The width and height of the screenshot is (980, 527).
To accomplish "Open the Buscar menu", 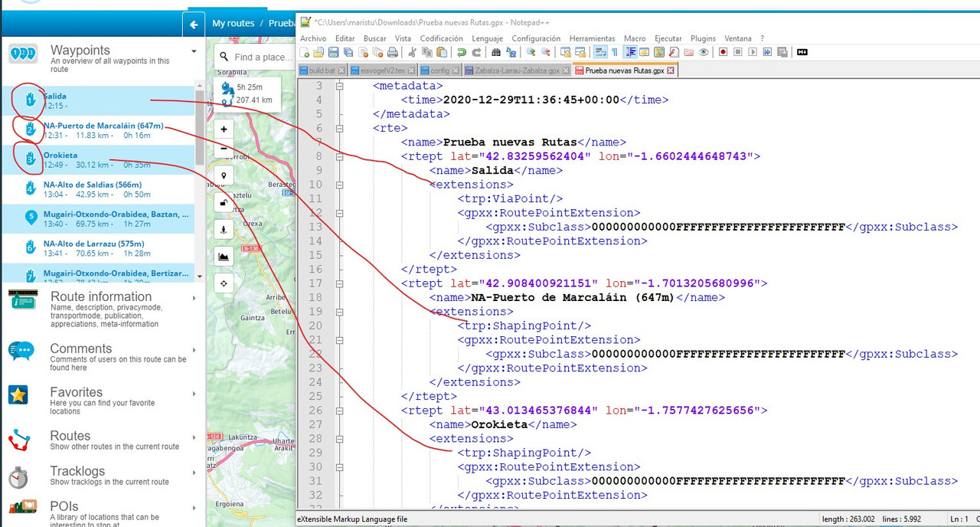I will [374, 38].
